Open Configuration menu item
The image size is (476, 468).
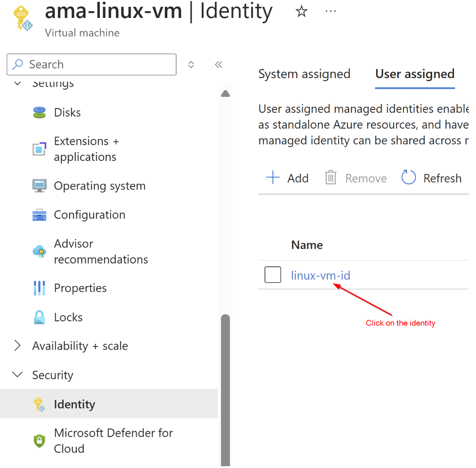[90, 215]
